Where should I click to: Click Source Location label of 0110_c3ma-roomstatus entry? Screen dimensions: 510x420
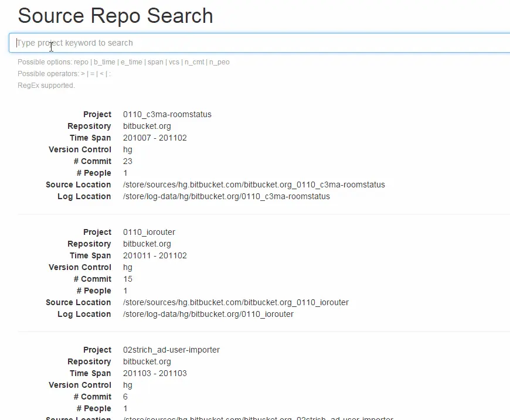click(x=79, y=185)
